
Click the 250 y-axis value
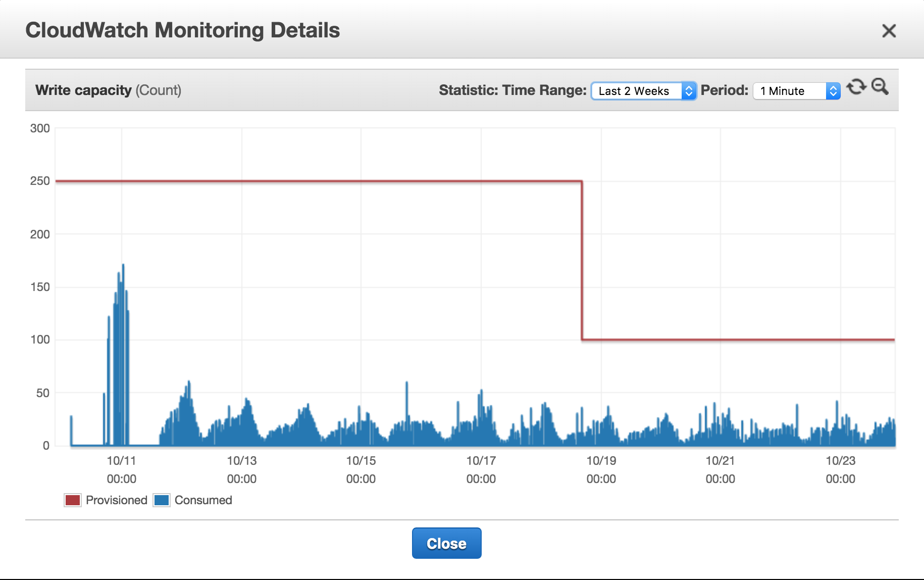coord(40,181)
